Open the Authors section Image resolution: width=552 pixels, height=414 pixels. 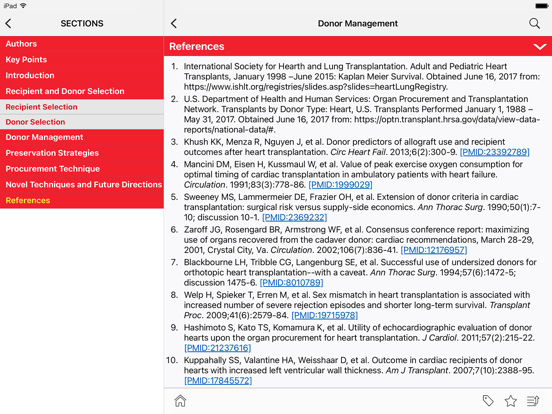coord(82,44)
